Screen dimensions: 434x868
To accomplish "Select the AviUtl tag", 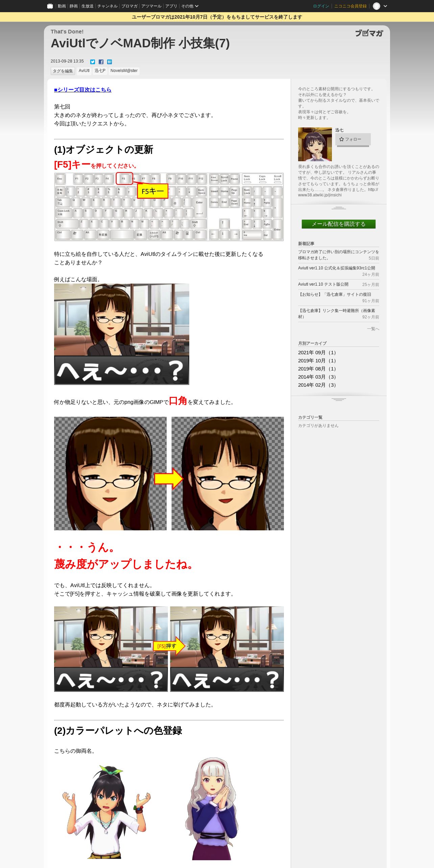I will pos(84,71).
